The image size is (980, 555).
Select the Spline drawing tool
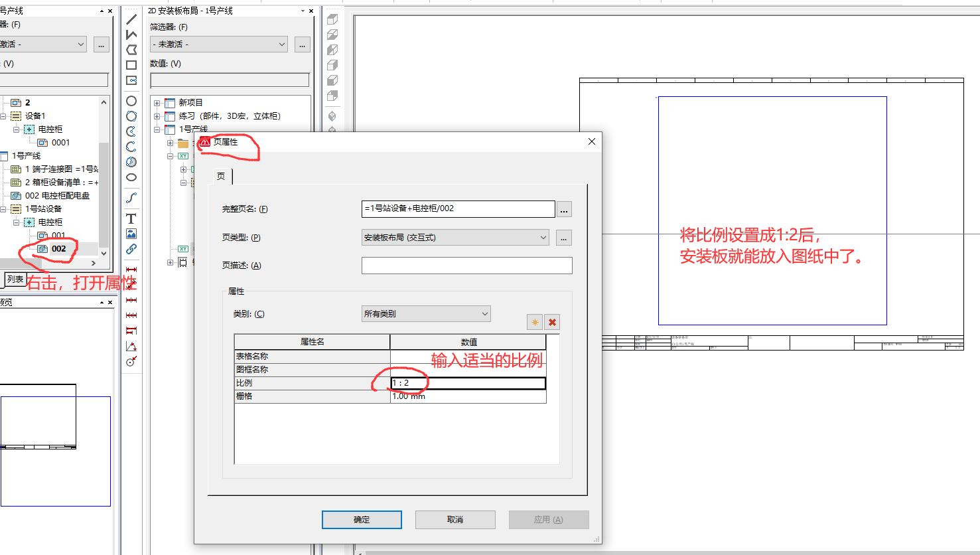coord(131,197)
